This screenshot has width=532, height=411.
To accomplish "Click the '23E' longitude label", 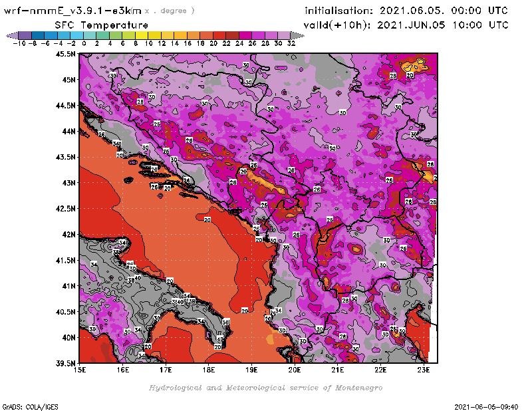I will click(x=424, y=370).
